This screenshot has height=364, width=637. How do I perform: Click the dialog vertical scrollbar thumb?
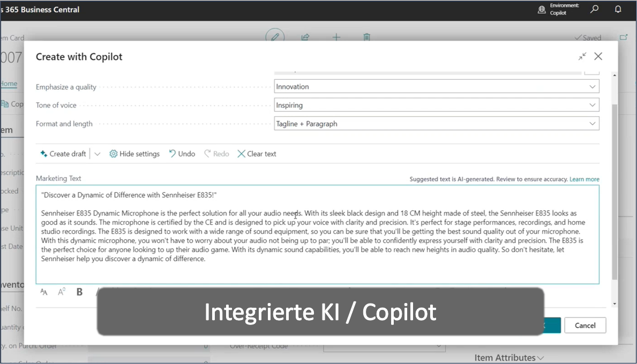[x=614, y=192]
